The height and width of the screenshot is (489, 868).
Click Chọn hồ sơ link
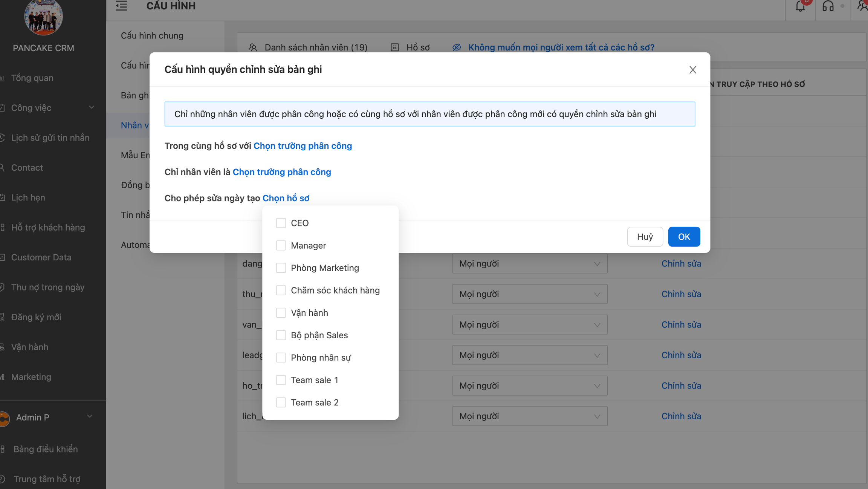click(x=286, y=198)
